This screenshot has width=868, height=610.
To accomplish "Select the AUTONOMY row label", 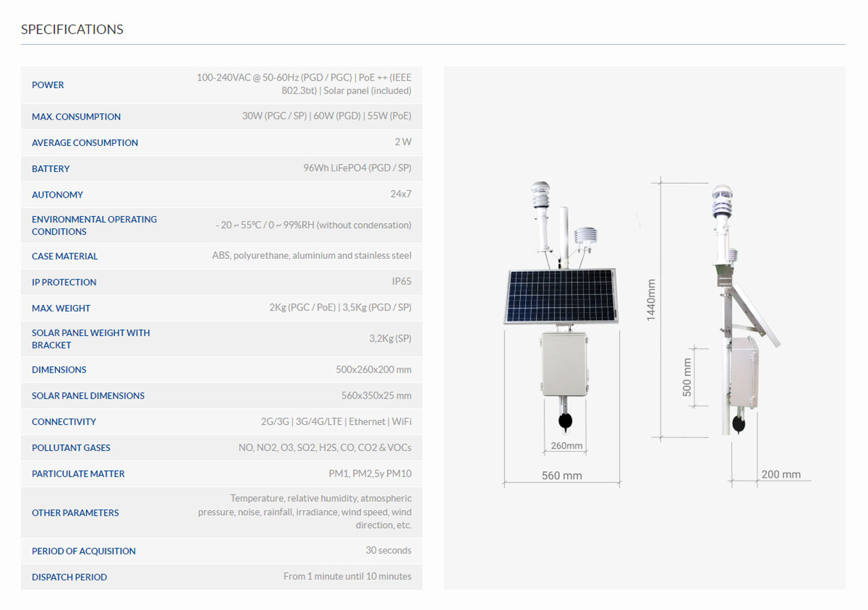I will 57,195.
